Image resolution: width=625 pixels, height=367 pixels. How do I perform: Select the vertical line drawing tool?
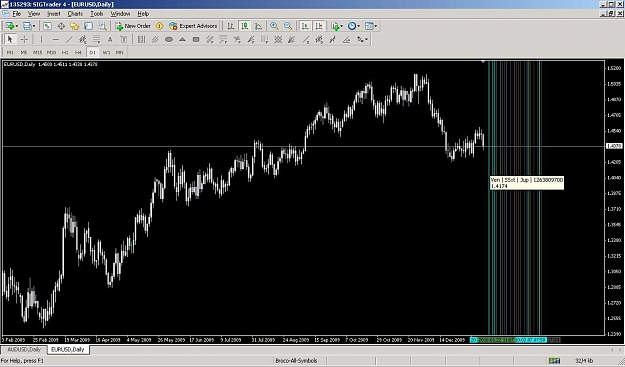pyautogui.click(x=41, y=39)
